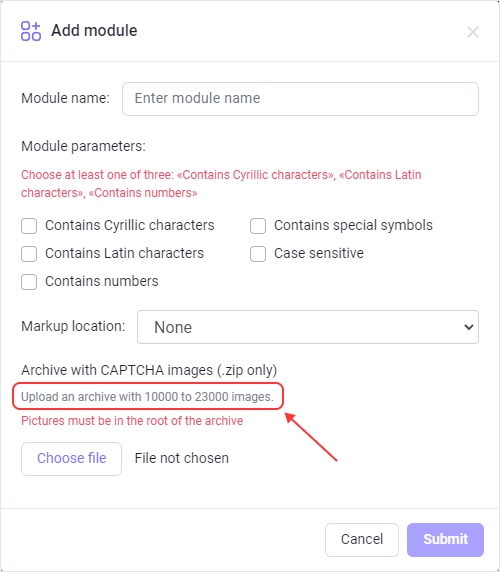Click the Add module dialog title
Image resolution: width=500 pixels, height=572 pixels.
(94, 31)
